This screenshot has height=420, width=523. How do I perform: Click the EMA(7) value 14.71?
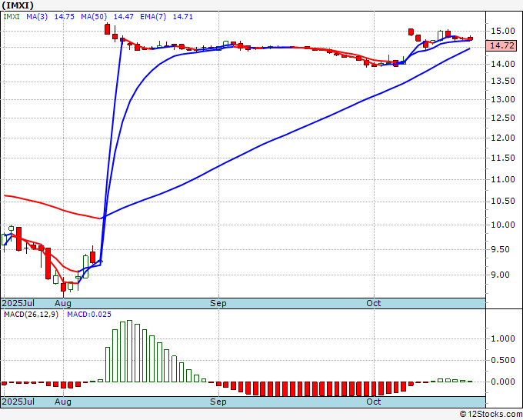pyautogui.click(x=183, y=17)
